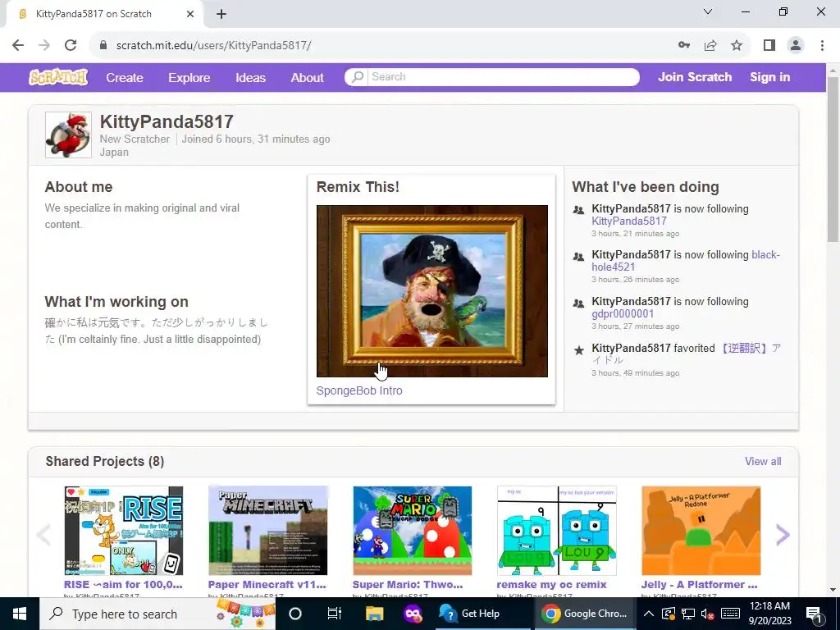This screenshot has width=840, height=630.
Task: Open followed user KittyPanda5817 link
Action: point(629,221)
